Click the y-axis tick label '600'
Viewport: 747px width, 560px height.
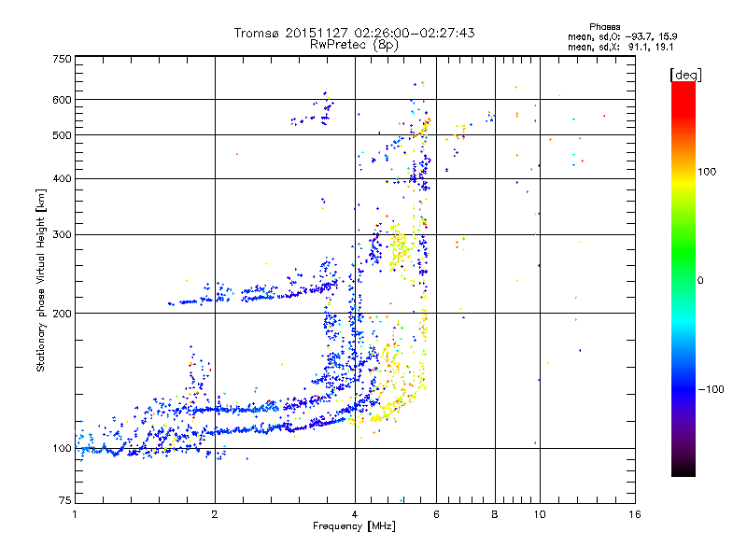pyautogui.click(x=63, y=100)
